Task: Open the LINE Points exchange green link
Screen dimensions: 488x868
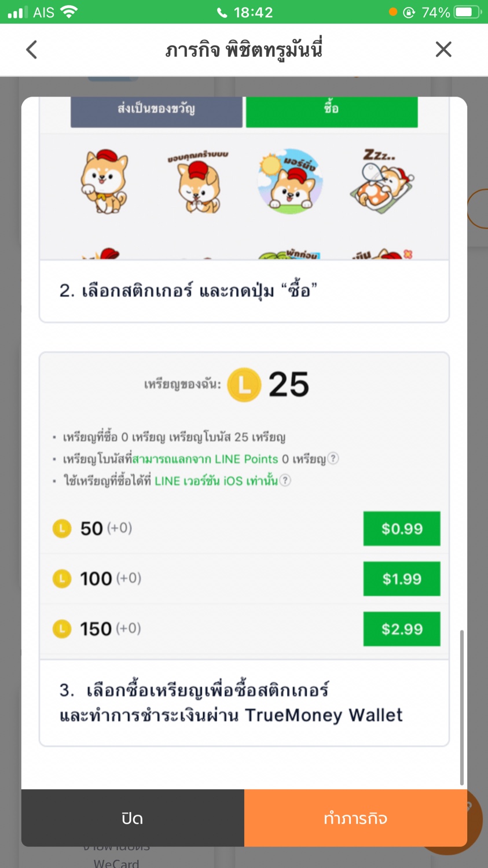Action: (x=205, y=459)
